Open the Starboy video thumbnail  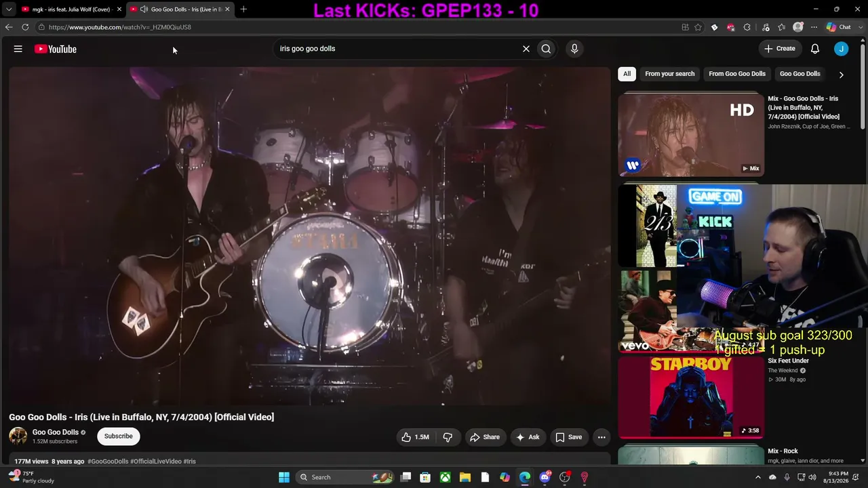[x=691, y=397]
